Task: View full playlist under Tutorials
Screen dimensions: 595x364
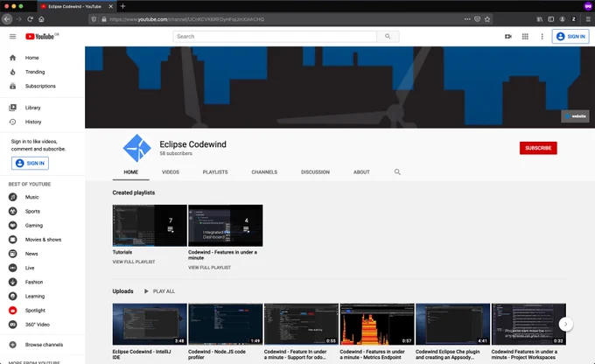Action: click(134, 262)
